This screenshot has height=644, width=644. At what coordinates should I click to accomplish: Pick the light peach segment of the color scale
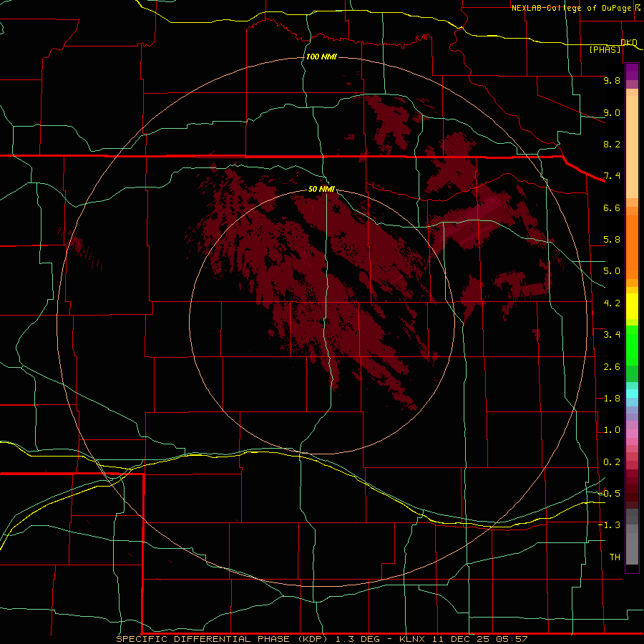coord(632,147)
